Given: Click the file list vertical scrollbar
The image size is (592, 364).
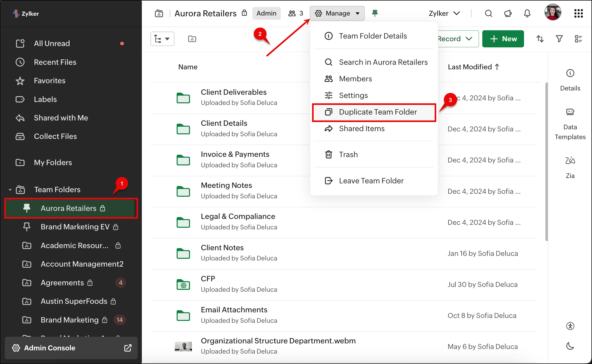Looking at the screenshot, I should pyautogui.click(x=547, y=161).
